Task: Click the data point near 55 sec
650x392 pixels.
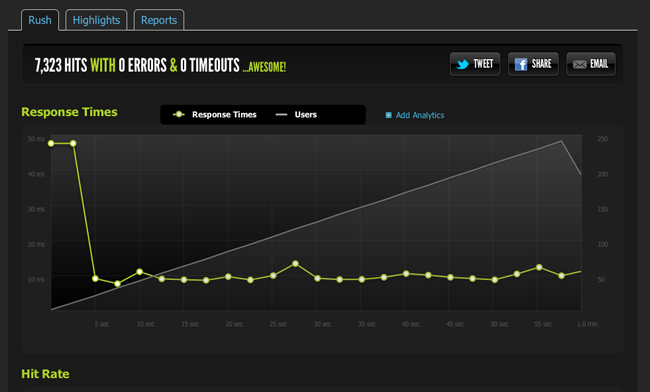Action: click(539, 267)
